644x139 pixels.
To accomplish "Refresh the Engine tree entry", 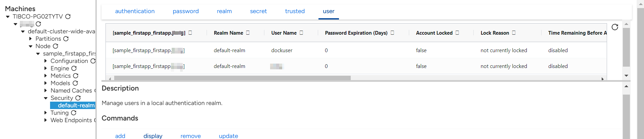I will (74, 68).
